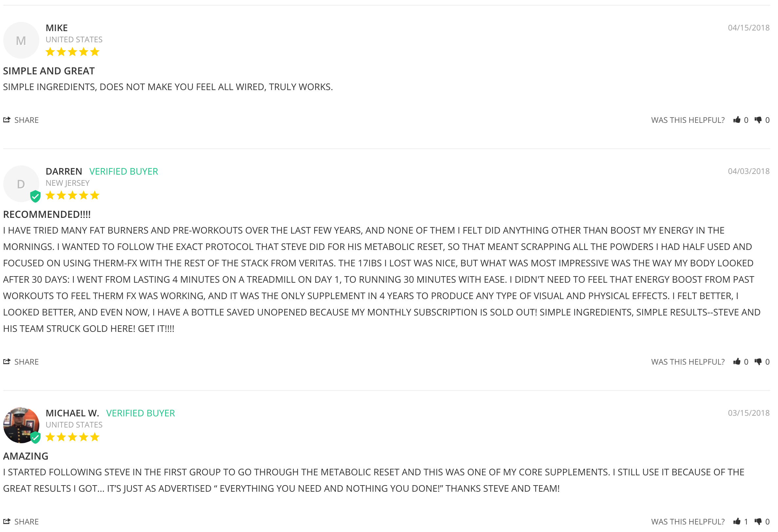This screenshot has width=778, height=532.
Task: Upvote Michael W.'s review as helpful
Action: coord(737,522)
